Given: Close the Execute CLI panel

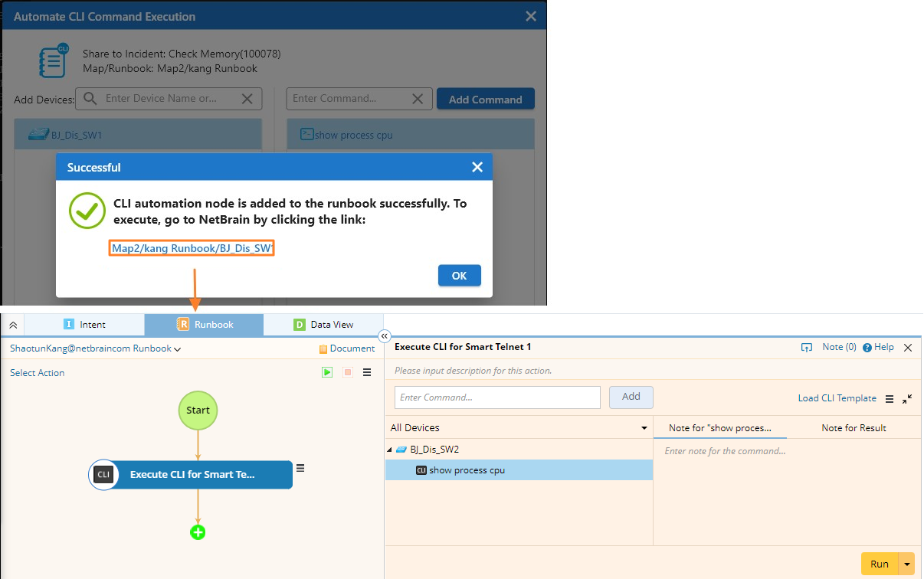Looking at the screenshot, I should 908,348.
